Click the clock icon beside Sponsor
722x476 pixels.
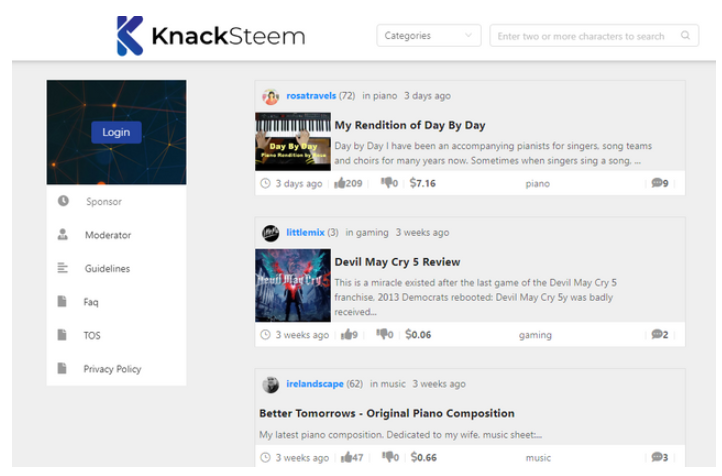coord(63,201)
